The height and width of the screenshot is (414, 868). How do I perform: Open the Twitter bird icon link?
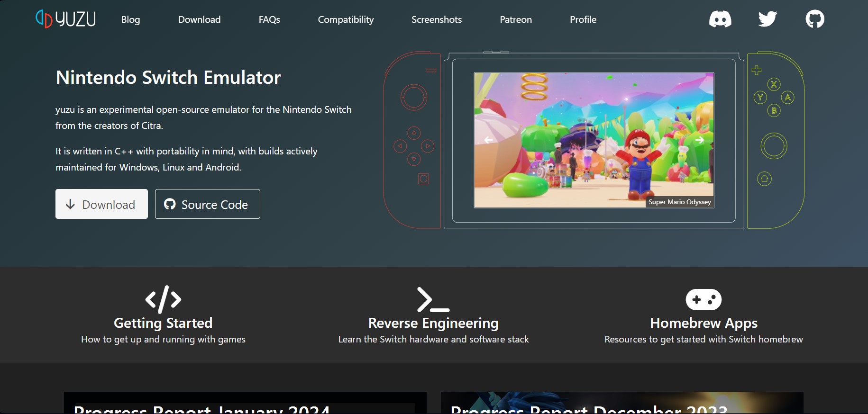coord(767,19)
